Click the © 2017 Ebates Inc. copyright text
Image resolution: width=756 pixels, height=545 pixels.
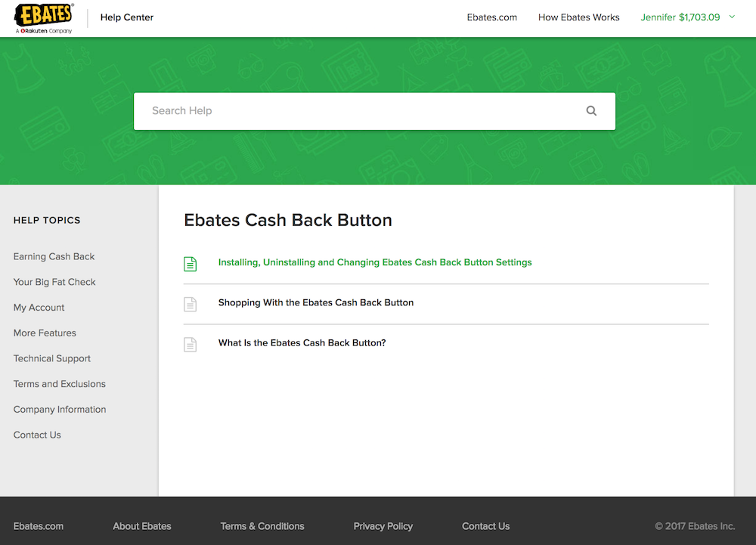(x=695, y=526)
